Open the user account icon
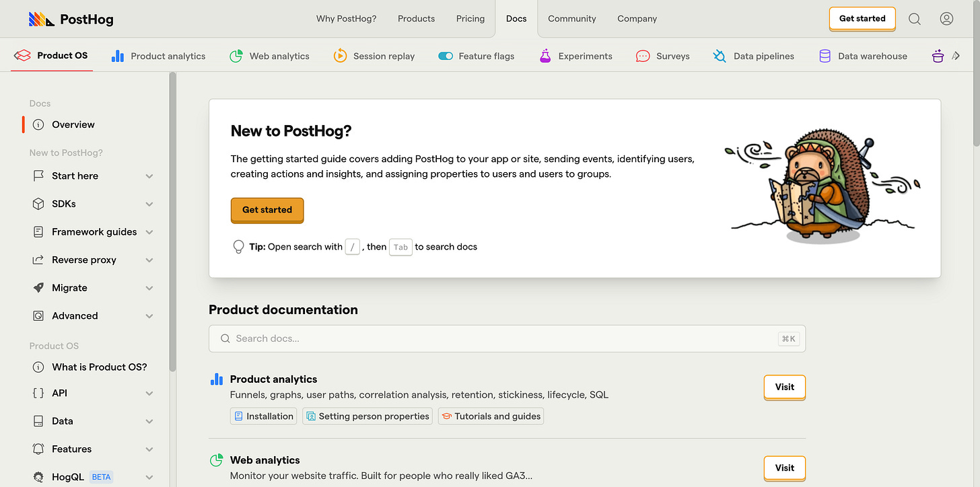 click(946, 19)
